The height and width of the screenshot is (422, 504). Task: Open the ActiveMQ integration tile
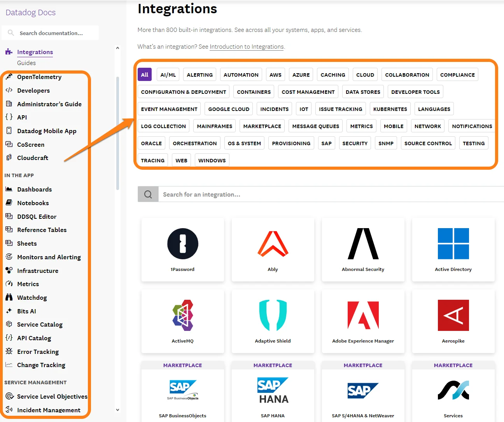click(183, 321)
